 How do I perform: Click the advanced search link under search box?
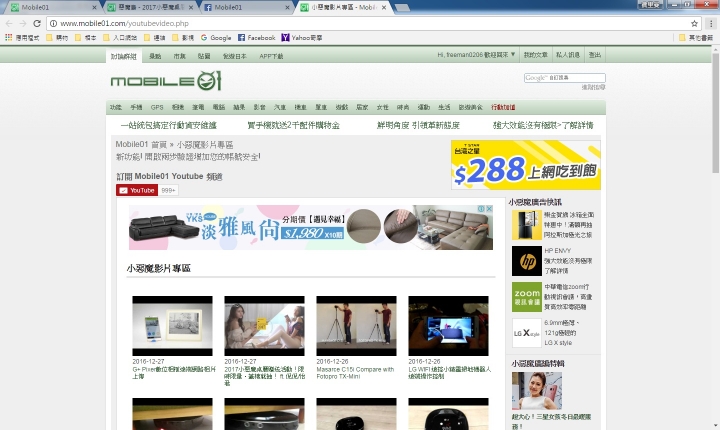pyautogui.click(x=593, y=87)
